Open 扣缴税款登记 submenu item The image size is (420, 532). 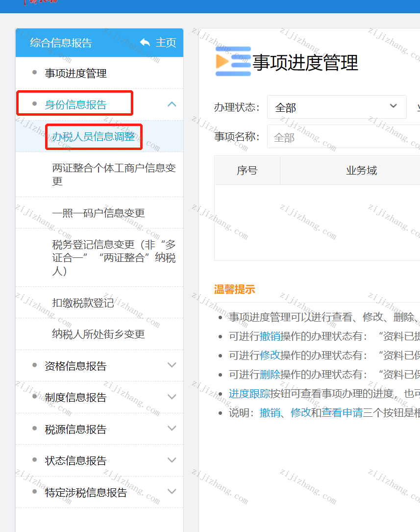83,303
